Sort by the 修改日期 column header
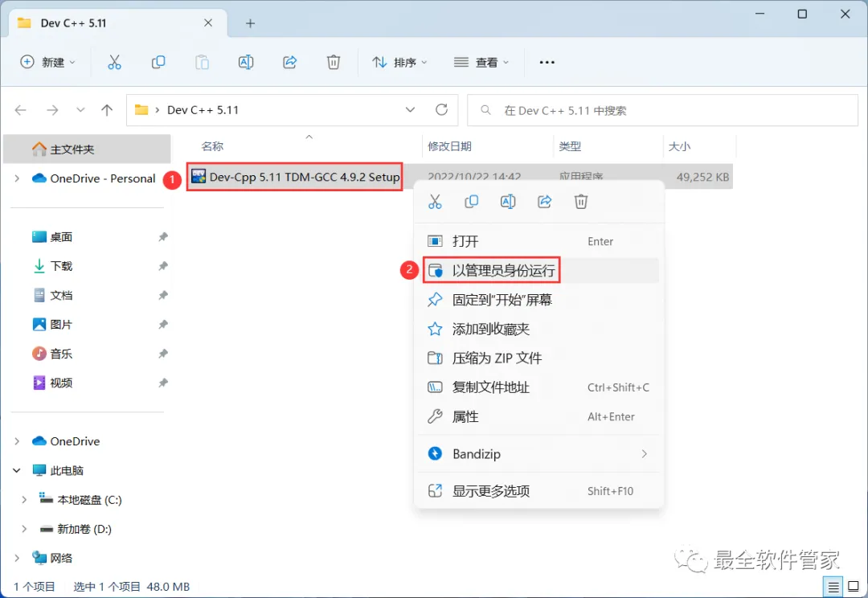This screenshot has height=598, width=868. point(449,147)
